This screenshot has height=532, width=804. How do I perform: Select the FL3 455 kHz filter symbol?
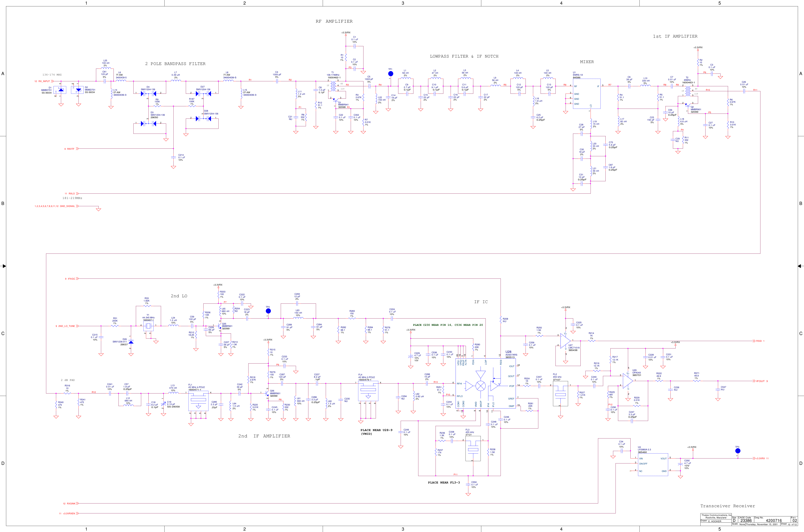(473, 449)
